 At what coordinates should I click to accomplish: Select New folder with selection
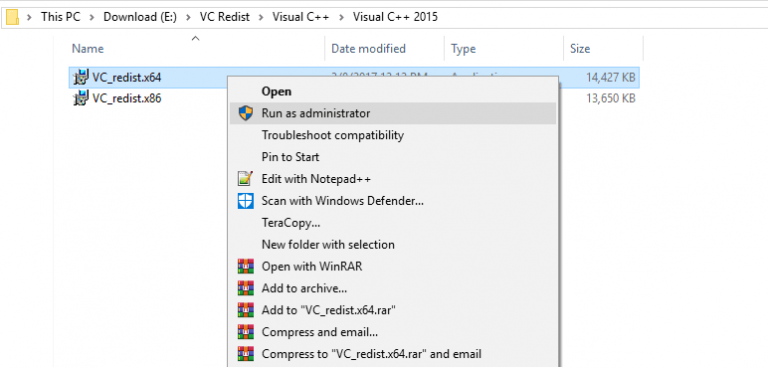point(393,244)
